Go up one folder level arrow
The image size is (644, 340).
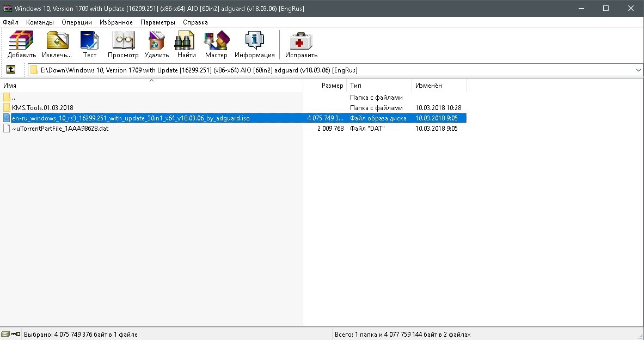click(x=11, y=70)
